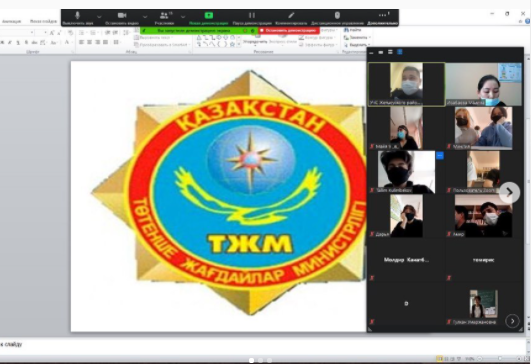Click Replace (Заменить) in editing group
This screenshot has height=364, width=531.
click(357, 37)
